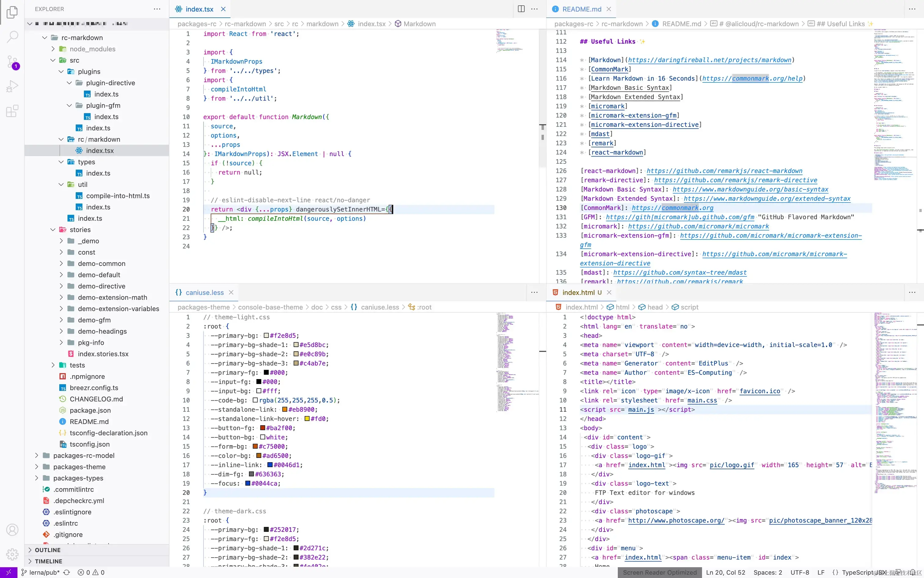Expand the OUTLINE section

[47, 550]
